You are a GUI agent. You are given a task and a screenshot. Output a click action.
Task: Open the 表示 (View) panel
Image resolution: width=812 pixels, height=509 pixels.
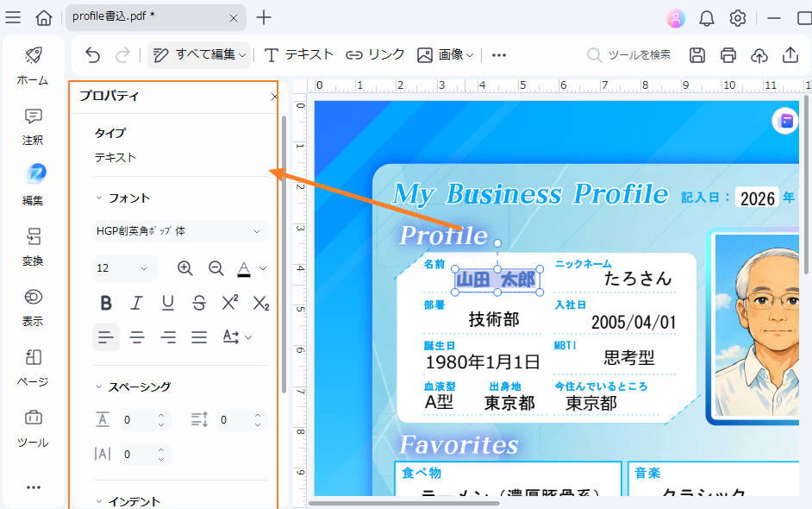[x=32, y=307]
